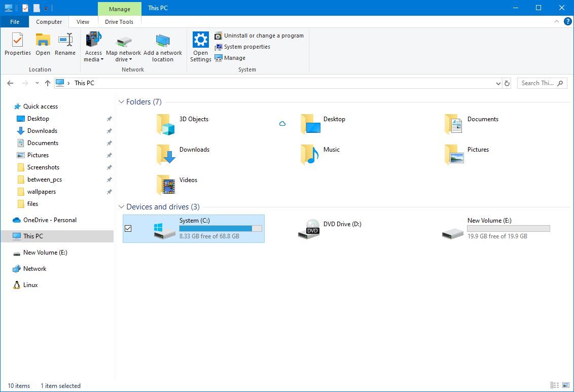Select the Videos folder icon
The width and height of the screenshot is (574, 392).
tap(165, 185)
